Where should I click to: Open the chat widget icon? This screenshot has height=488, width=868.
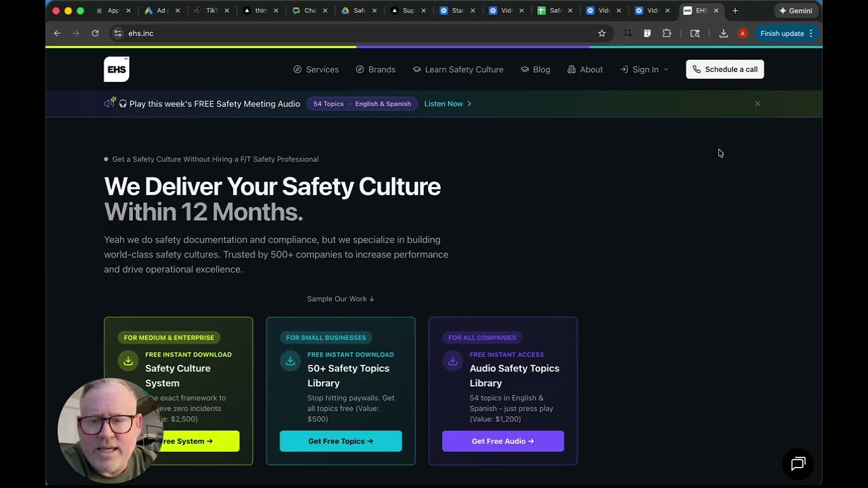(x=798, y=464)
